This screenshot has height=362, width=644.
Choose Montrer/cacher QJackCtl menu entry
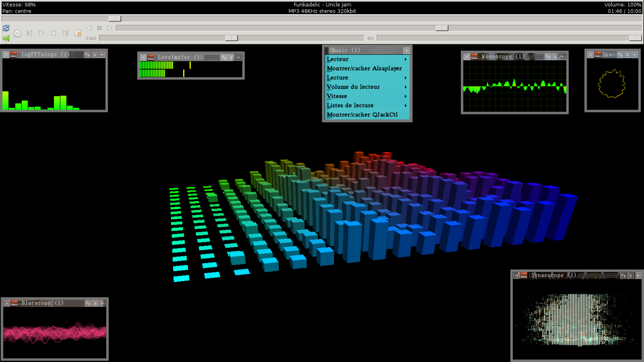click(362, 114)
